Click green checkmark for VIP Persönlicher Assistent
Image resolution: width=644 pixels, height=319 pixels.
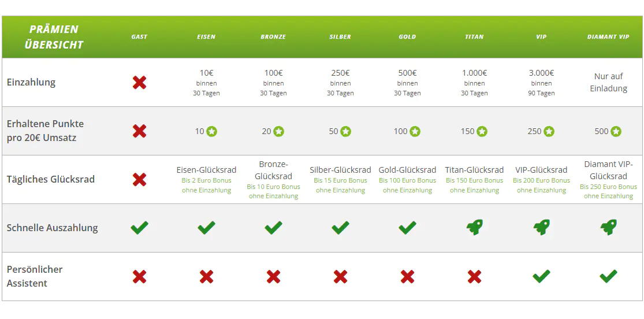[542, 277]
